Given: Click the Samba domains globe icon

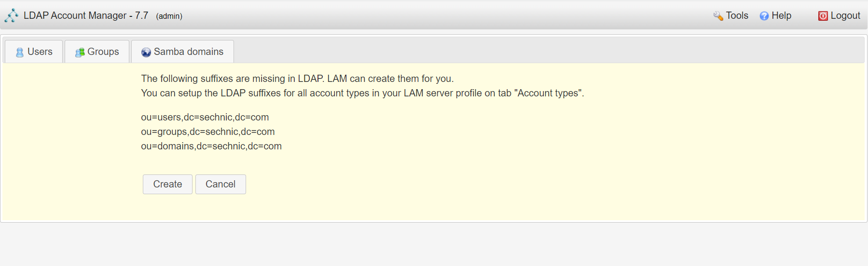Looking at the screenshot, I should [x=146, y=52].
